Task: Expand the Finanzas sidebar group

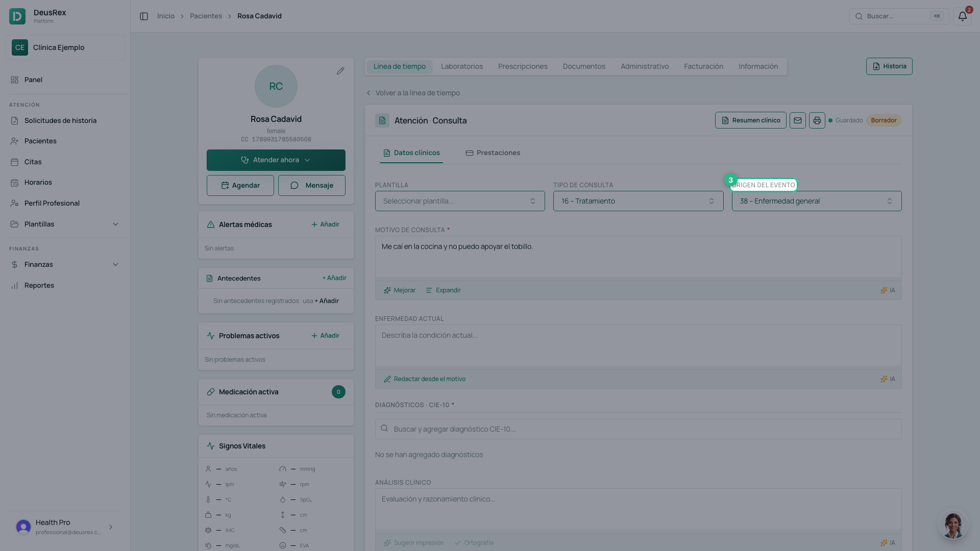Action: click(65, 264)
